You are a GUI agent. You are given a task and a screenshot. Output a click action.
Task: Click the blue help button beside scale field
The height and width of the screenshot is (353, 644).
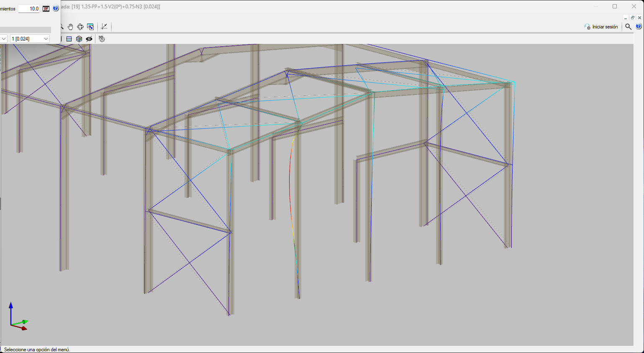coord(56,8)
